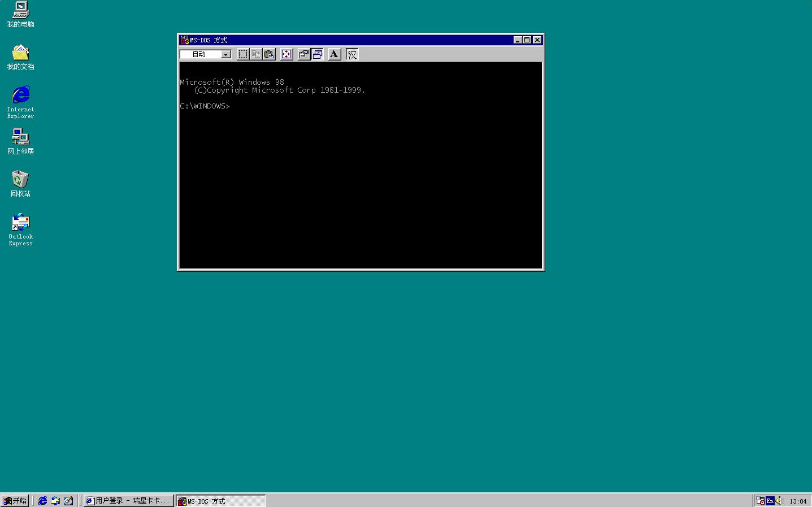
Task: Select the Outlook Express desktop icon
Action: coord(20,229)
